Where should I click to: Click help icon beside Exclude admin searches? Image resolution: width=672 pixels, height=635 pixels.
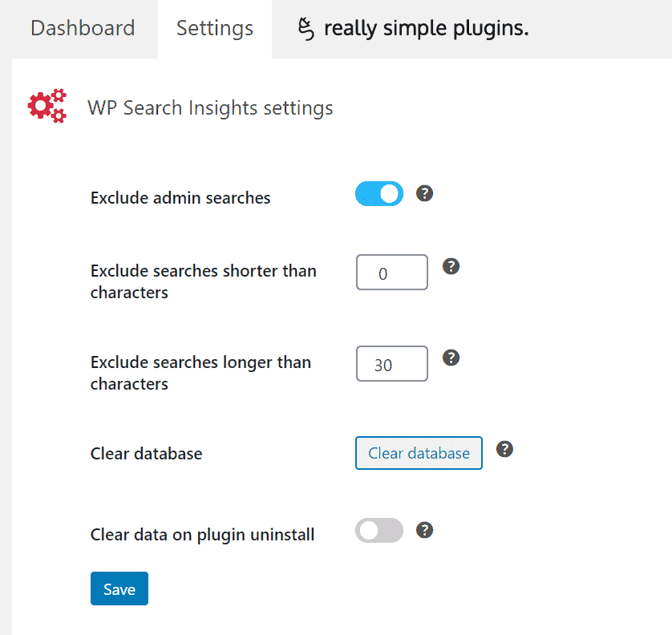pos(424,193)
